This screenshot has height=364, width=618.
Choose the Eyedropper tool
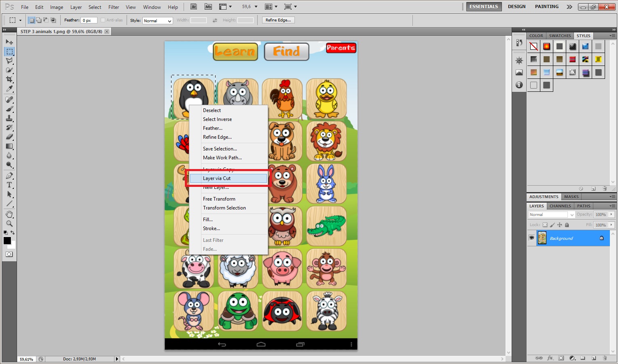click(x=9, y=89)
